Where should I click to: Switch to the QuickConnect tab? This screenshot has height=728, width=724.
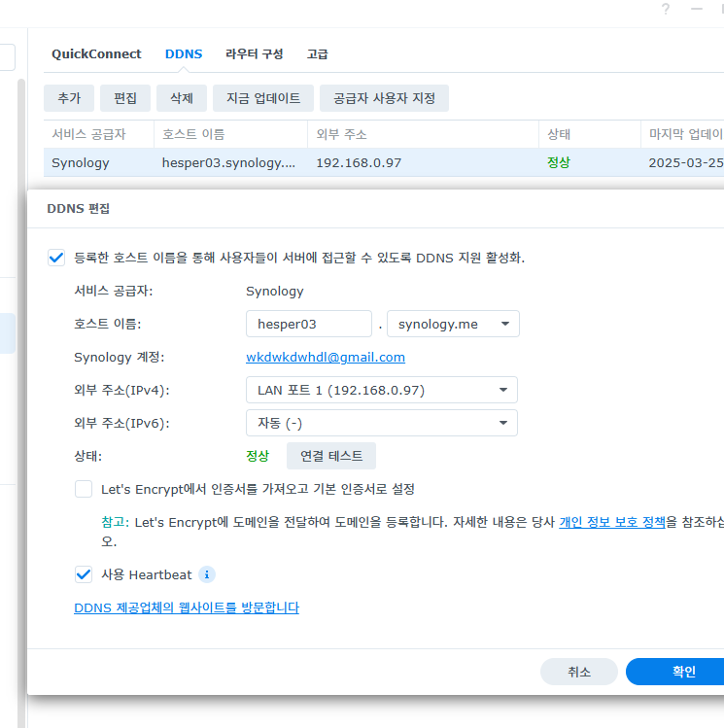(x=96, y=53)
